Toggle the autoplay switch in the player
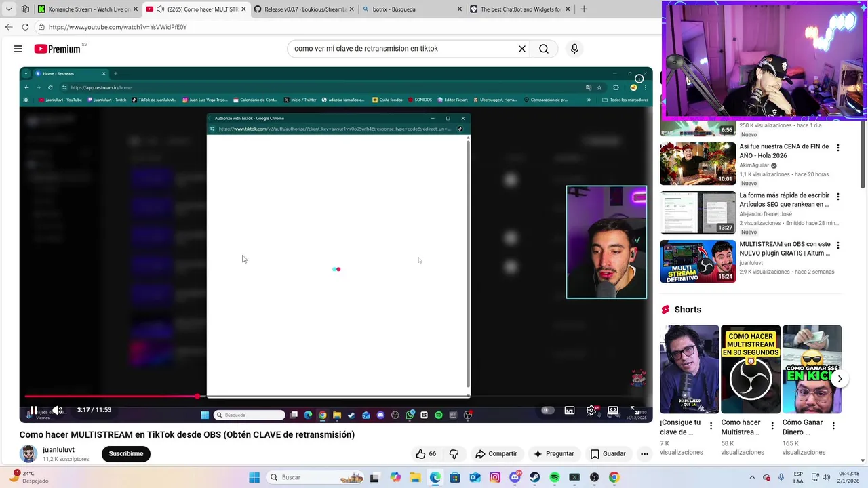868x488 pixels. [x=547, y=410]
